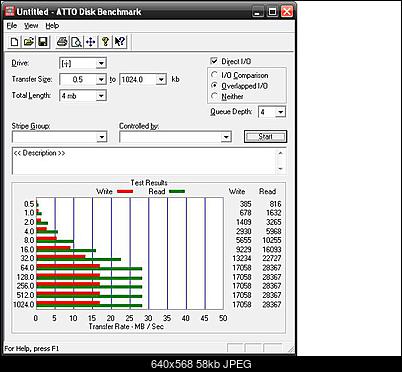This screenshot has width=402, height=372.
Task: Expand the Transfer Size minimum 0.5 dropdown
Action: 101,80
